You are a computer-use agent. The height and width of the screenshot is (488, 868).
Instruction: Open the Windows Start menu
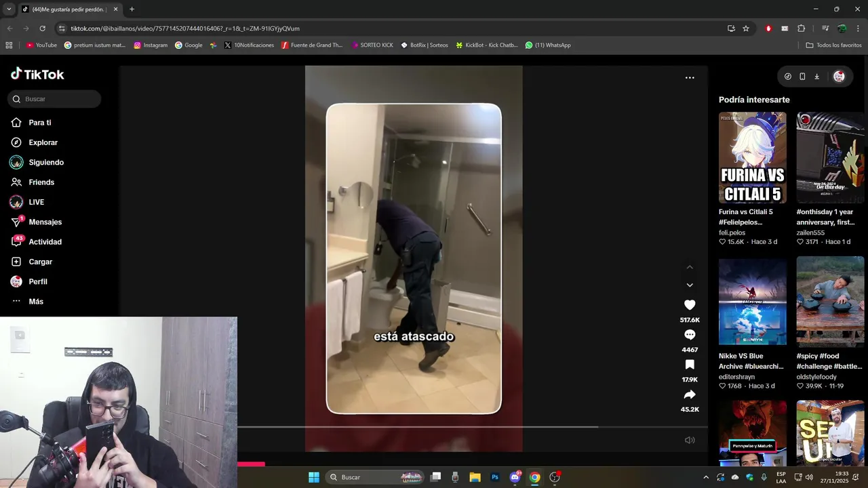point(314,477)
